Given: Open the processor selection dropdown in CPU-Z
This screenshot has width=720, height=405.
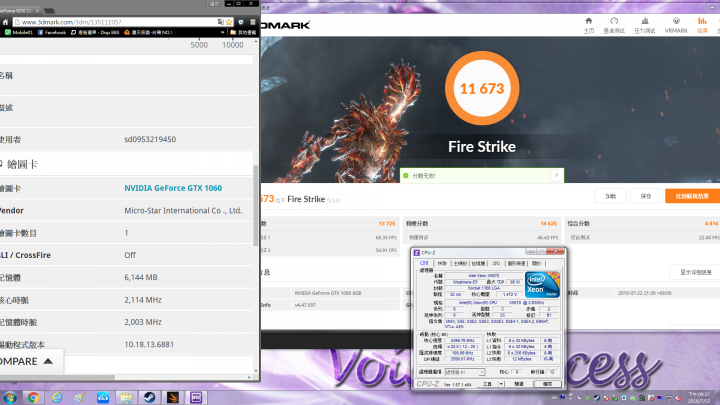Looking at the screenshot, I should click(x=465, y=372).
